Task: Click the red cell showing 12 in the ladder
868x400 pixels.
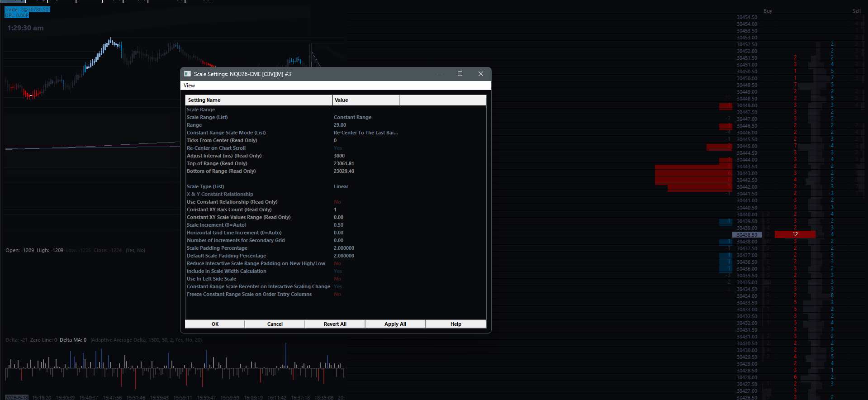Action: click(795, 234)
